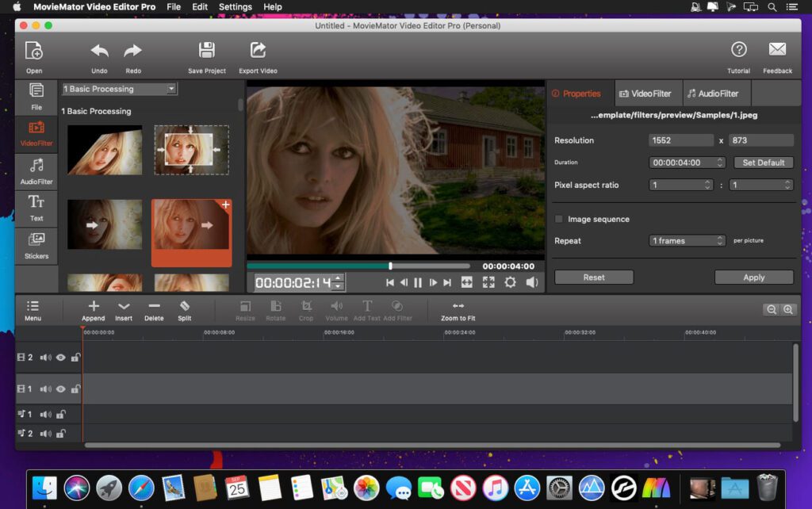Click the Delete icon in the timeline toolbar

(154, 308)
